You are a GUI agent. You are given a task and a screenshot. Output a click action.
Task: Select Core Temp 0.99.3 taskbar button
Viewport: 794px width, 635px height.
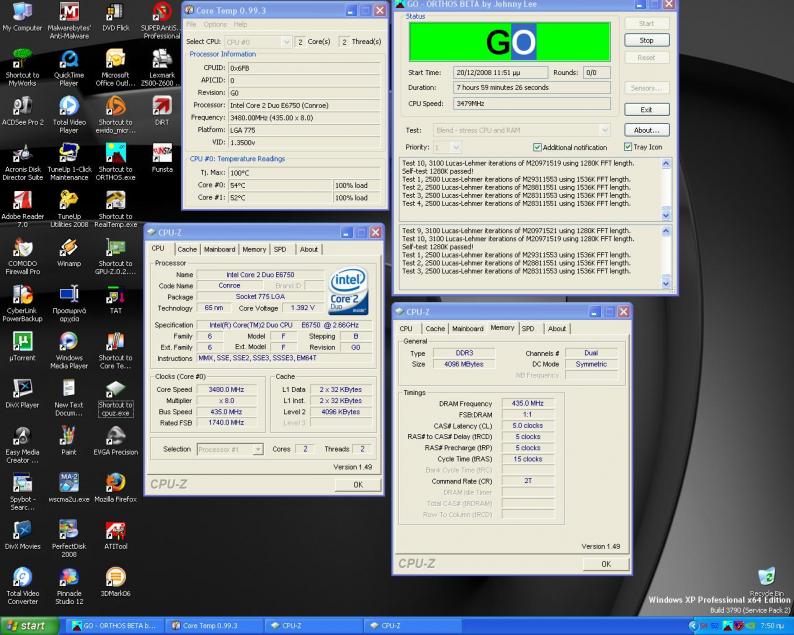tap(215, 626)
